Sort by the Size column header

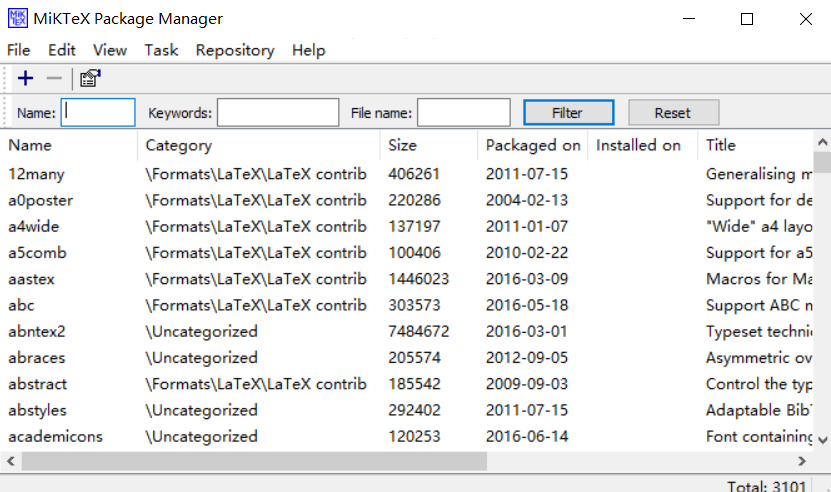[429, 145]
